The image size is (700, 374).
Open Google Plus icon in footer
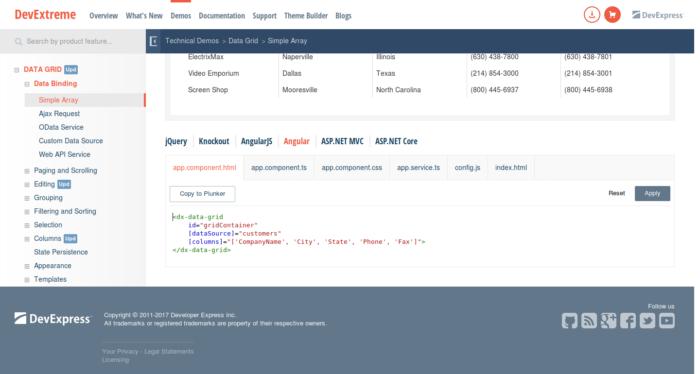(608, 320)
